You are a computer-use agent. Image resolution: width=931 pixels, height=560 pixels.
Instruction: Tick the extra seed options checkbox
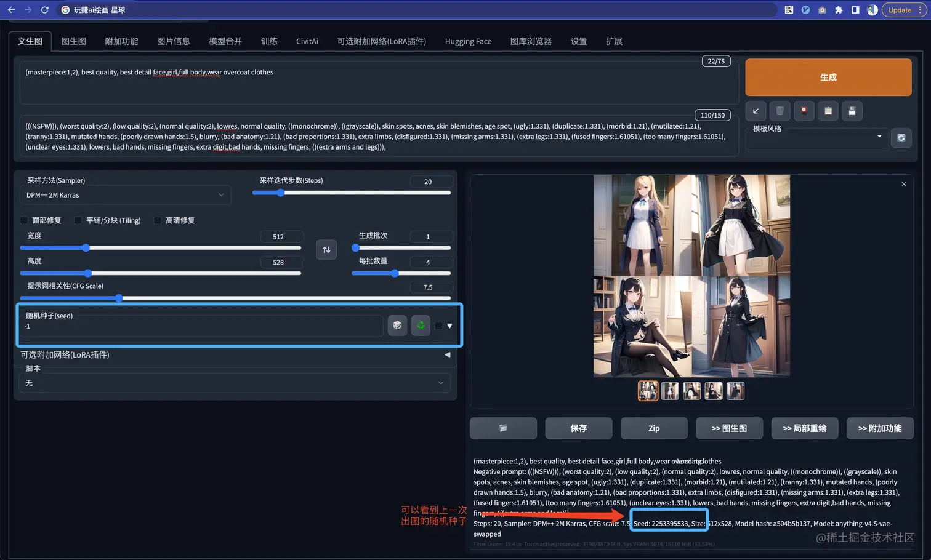[x=438, y=326]
